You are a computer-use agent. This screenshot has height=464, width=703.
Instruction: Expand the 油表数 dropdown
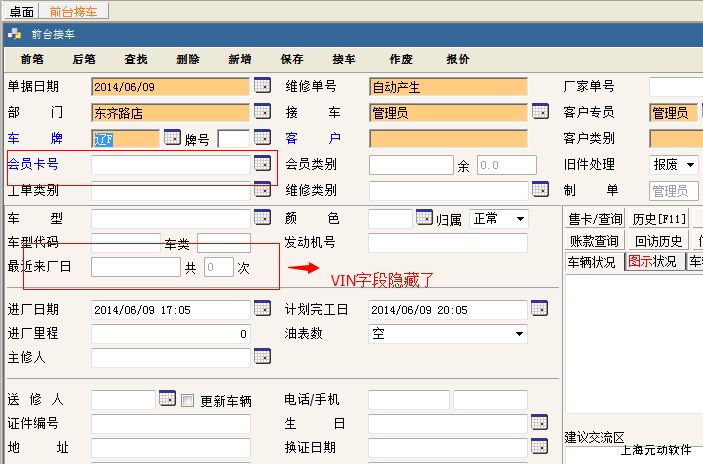(x=520, y=334)
